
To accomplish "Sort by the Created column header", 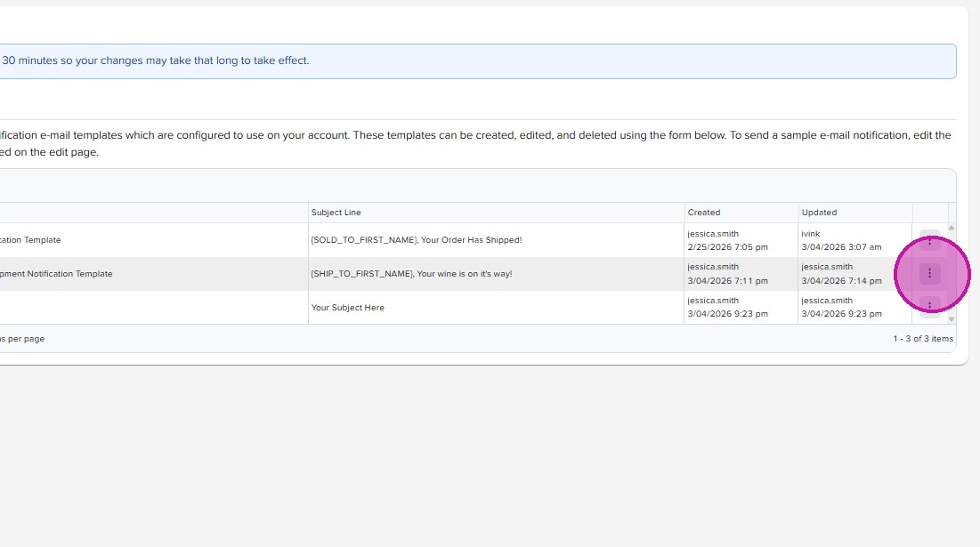I will coord(704,213).
